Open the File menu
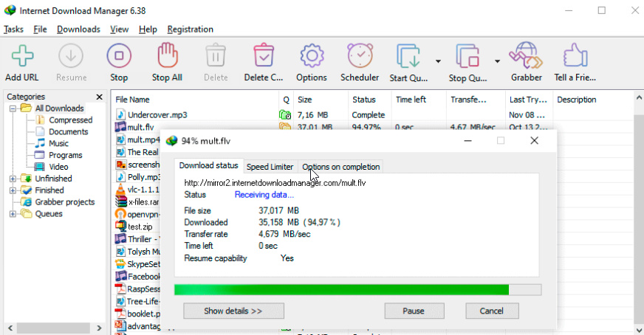The height and width of the screenshot is (335, 644). (x=40, y=30)
